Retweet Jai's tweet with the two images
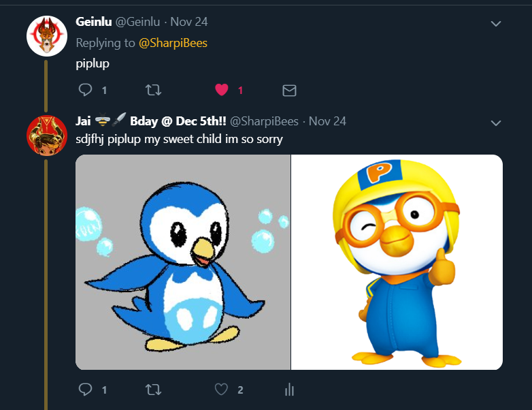The height and width of the screenshot is (410, 532). (154, 390)
